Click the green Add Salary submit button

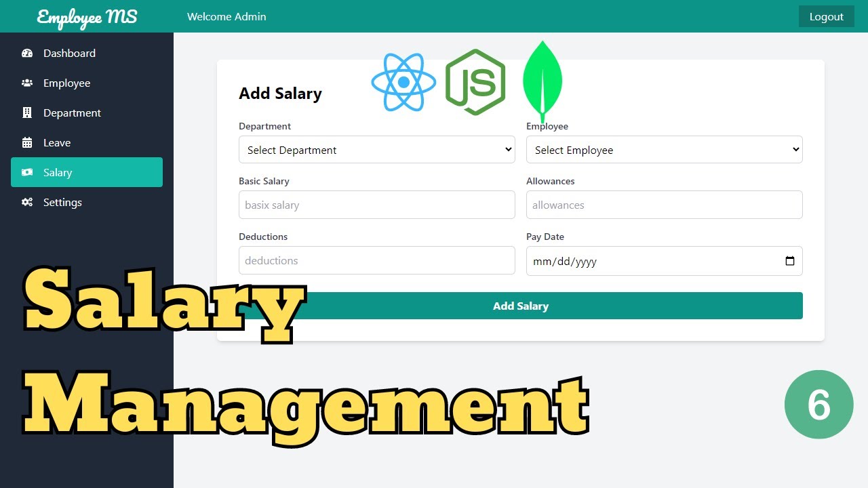point(521,306)
